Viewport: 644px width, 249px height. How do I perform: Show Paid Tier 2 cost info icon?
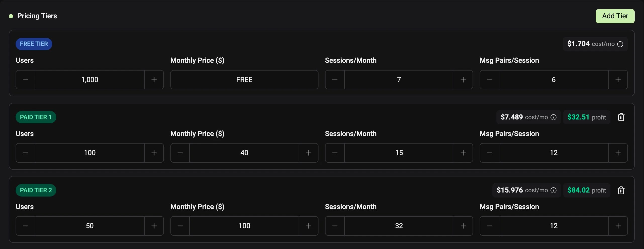[554, 190]
